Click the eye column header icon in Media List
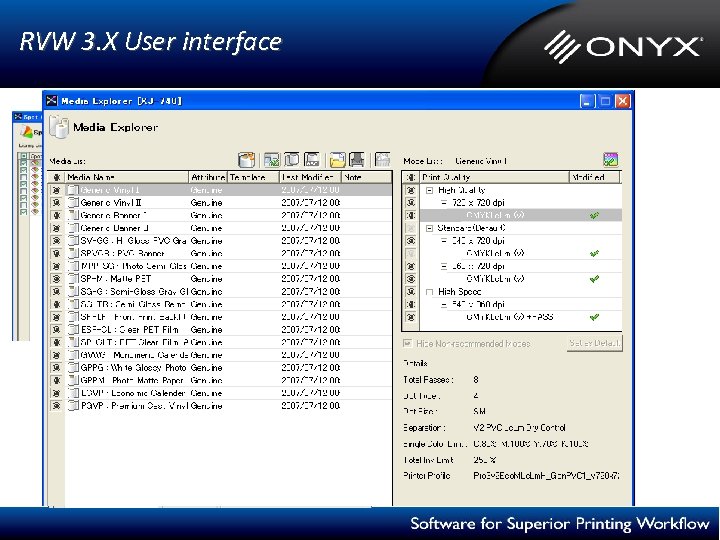The width and height of the screenshot is (720, 540). point(56,177)
